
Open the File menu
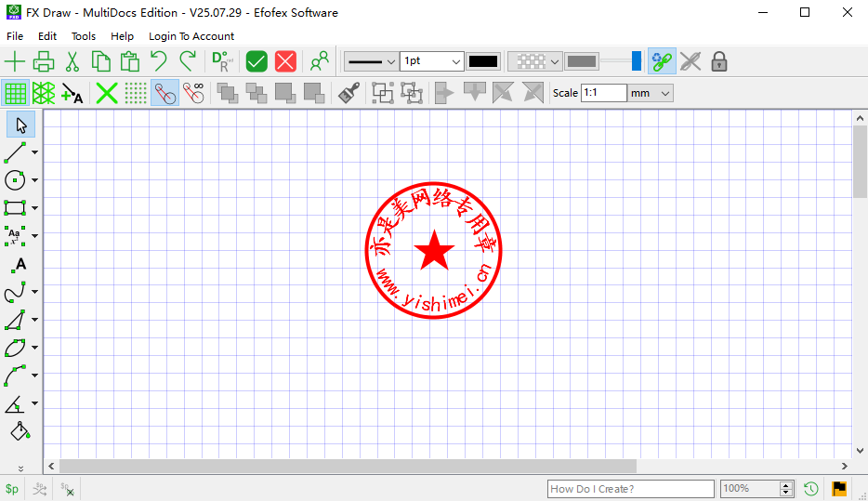15,36
